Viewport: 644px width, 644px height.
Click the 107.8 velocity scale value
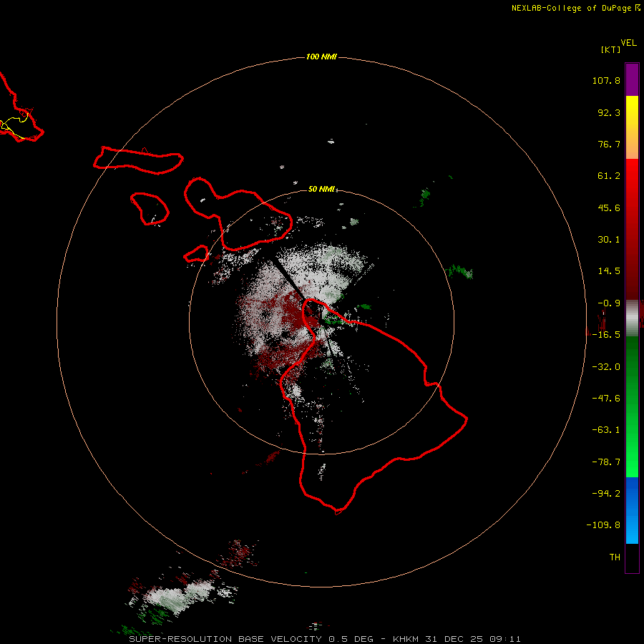click(x=606, y=80)
